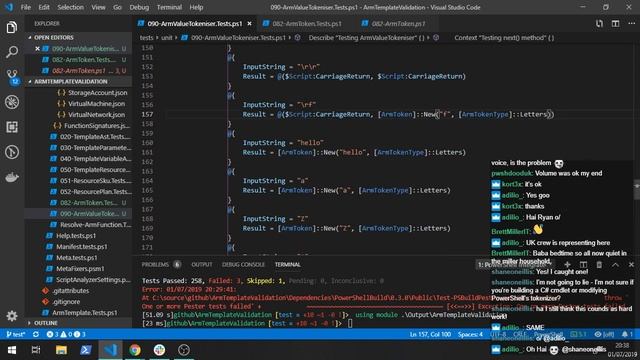This screenshot has width=640, height=360.
Task: Open the Manage settings gear
Action: [12, 316]
